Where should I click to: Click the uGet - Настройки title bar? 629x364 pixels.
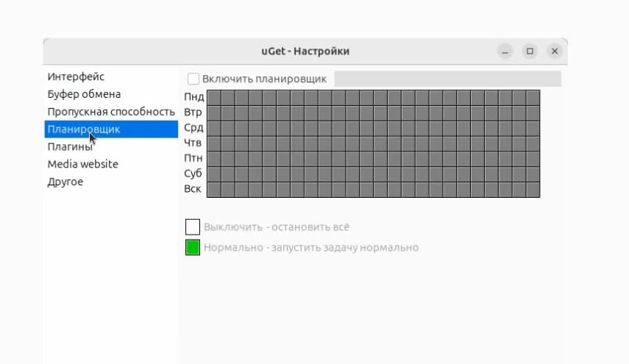pyautogui.click(x=305, y=51)
